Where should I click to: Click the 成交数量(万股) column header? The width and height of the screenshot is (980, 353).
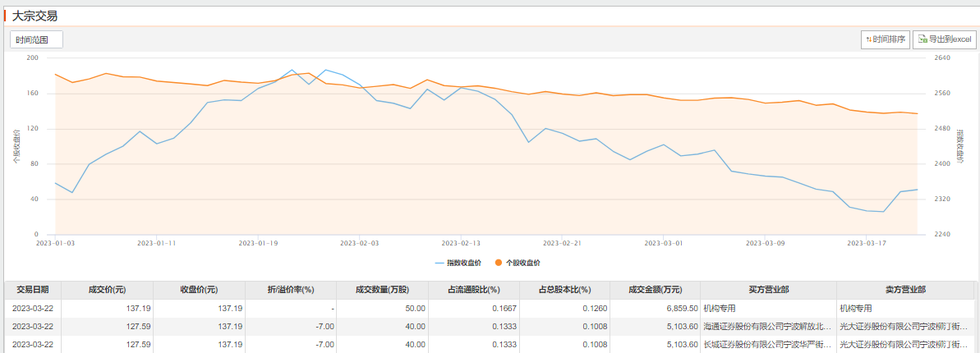[383, 291]
